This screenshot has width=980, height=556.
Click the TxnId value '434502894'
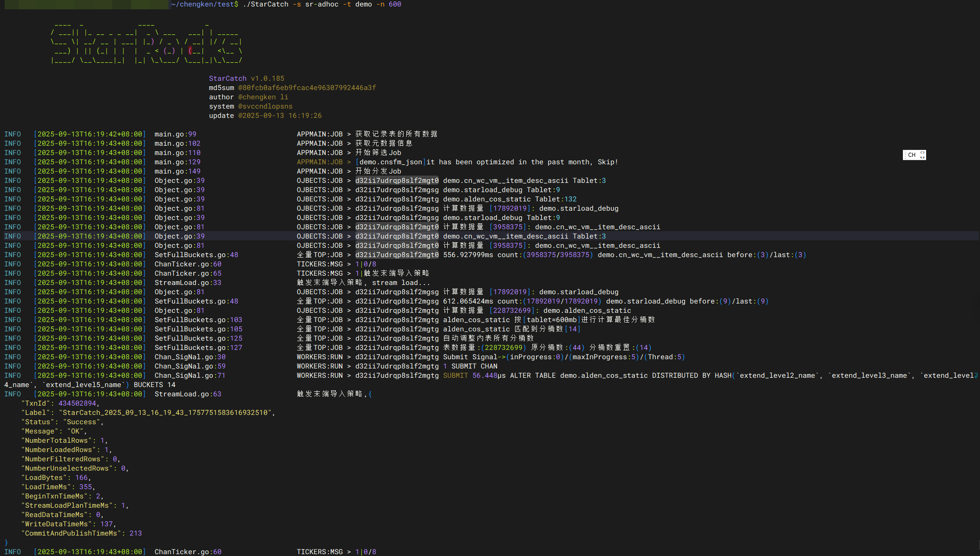pos(77,403)
